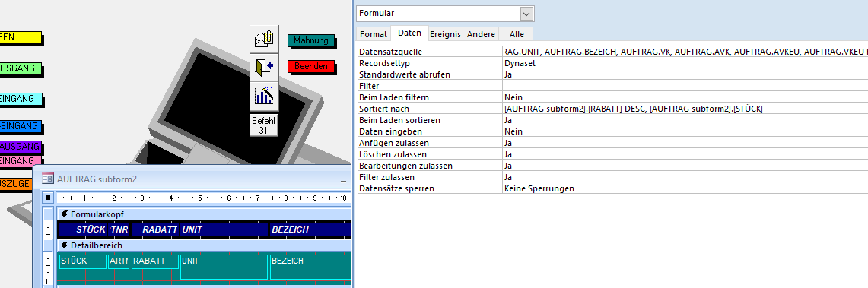Click the green AUSGANG button
Screen dimensions: 868x288
[x=20, y=68]
